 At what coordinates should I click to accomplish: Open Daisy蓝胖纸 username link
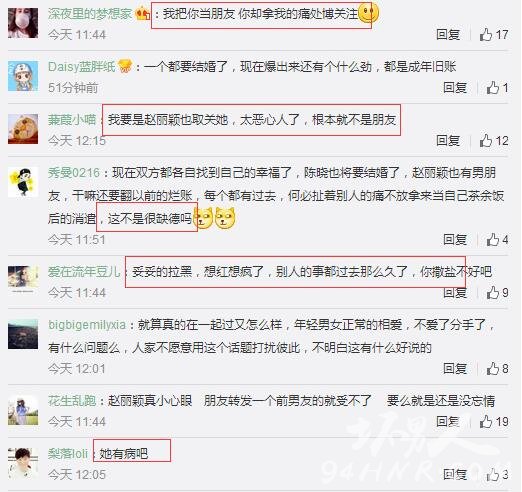point(82,67)
